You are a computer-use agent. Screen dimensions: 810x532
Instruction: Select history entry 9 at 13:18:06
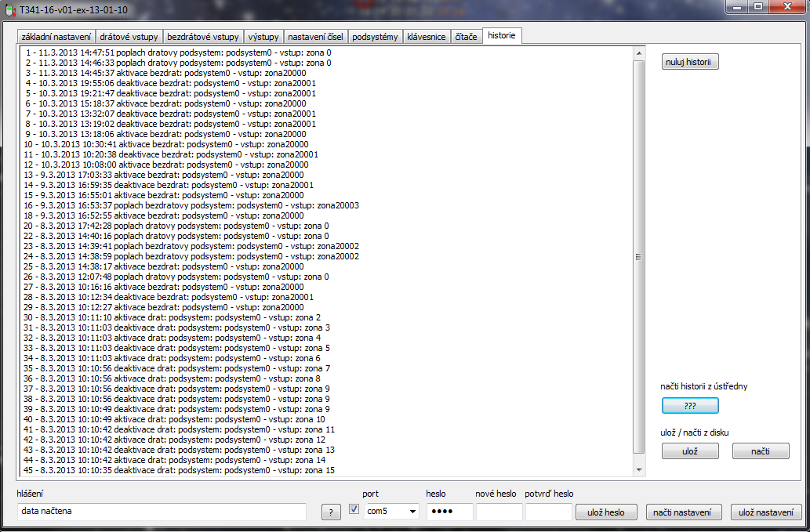[x=165, y=134]
